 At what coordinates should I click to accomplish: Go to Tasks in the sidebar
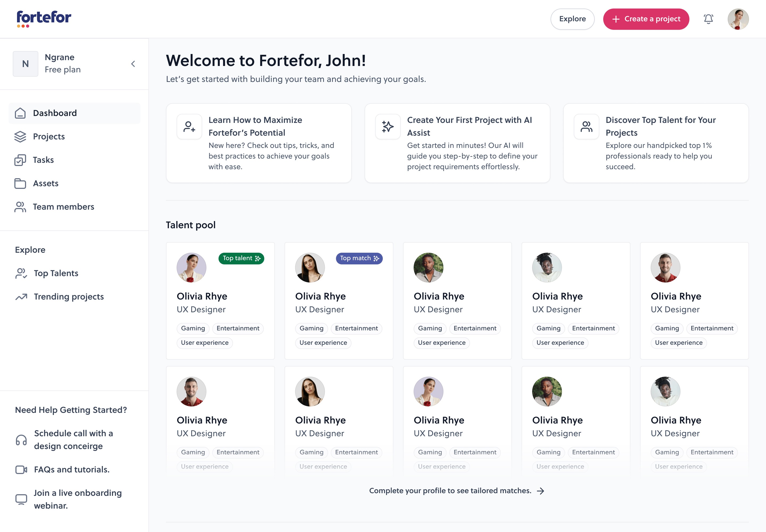click(43, 160)
